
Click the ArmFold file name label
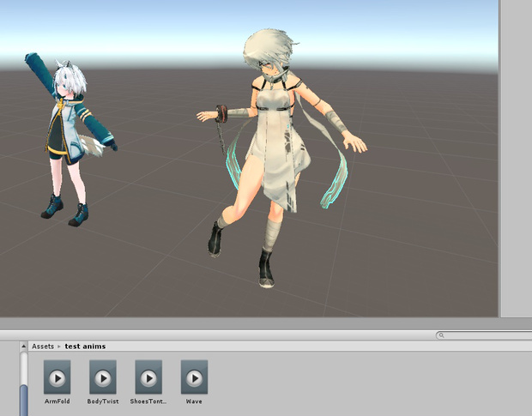[x=57, y=401]
